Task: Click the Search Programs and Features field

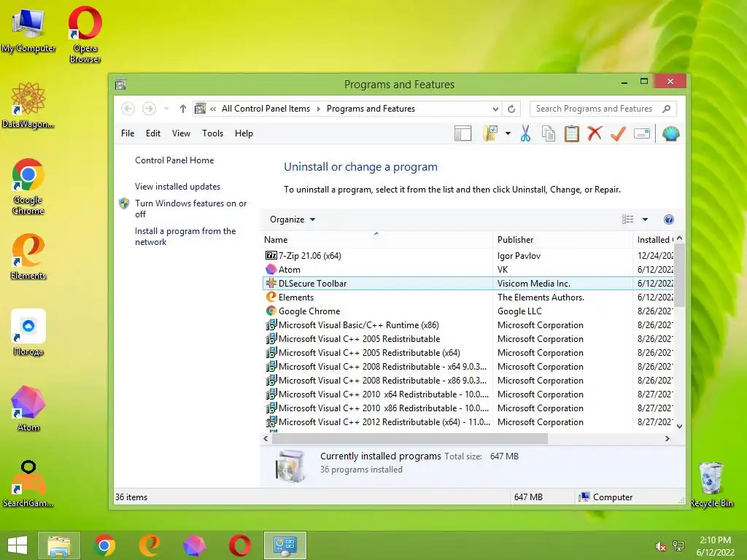Action: (603, 109)
